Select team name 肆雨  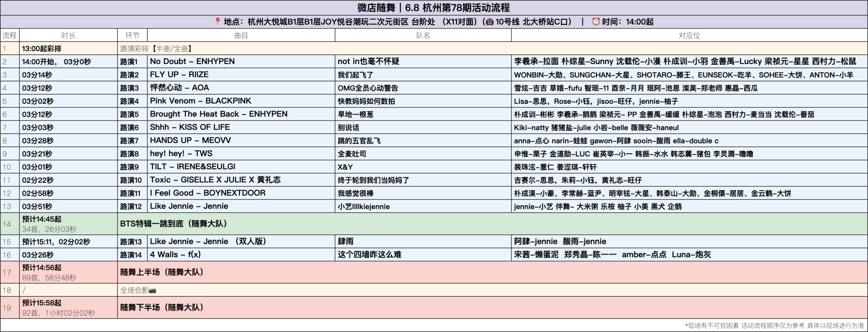click(x=423, y=241)
